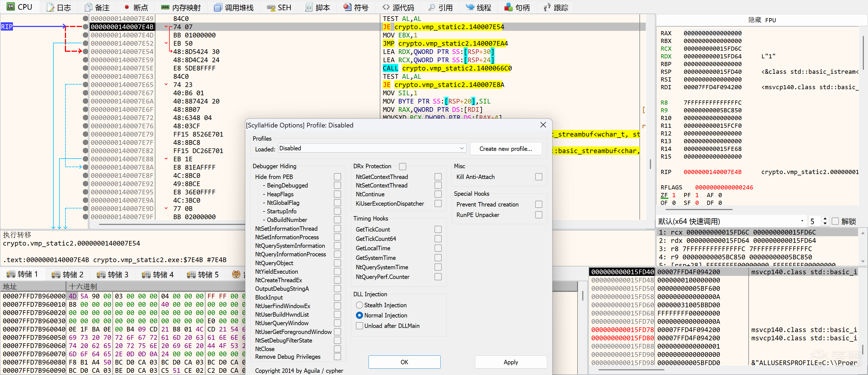This screenshot has width=868, height=375.
Task: Open the 符号 symbols tab icon
Action: 347,7
